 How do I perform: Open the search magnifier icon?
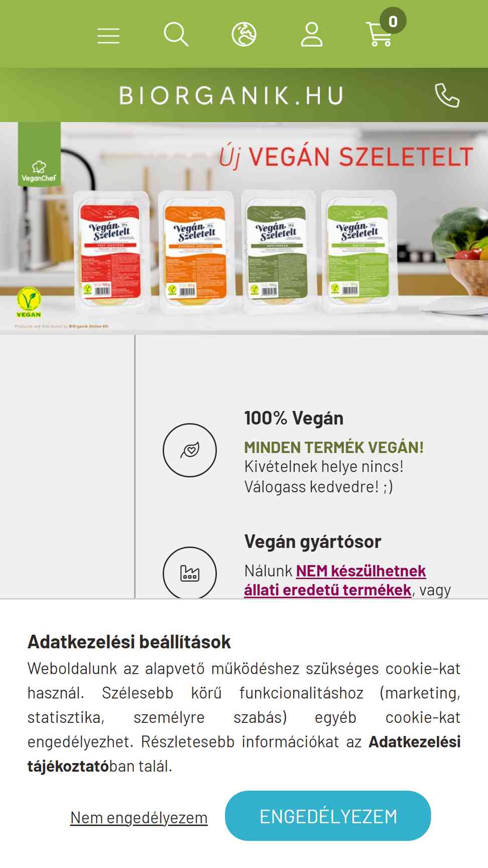176,35
